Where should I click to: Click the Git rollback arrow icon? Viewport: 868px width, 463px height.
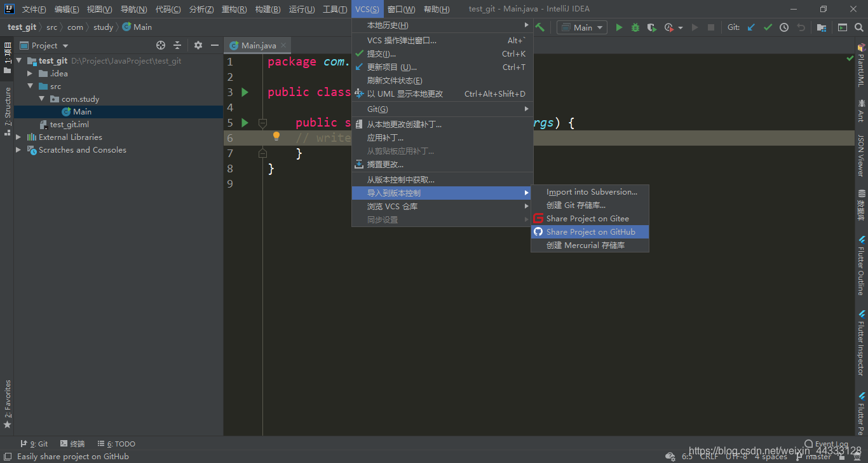pyautogui.click(x=801, y=27)
